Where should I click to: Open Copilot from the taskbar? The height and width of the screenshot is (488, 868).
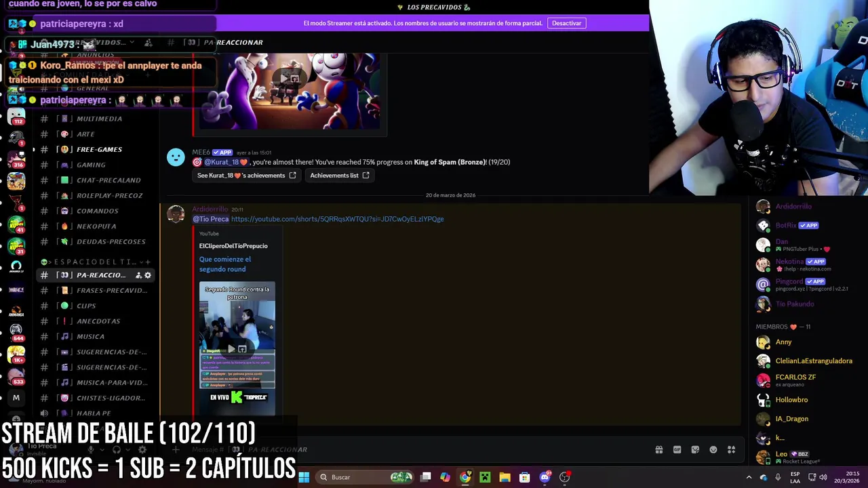pyautogui.click(x=445, y=477)
